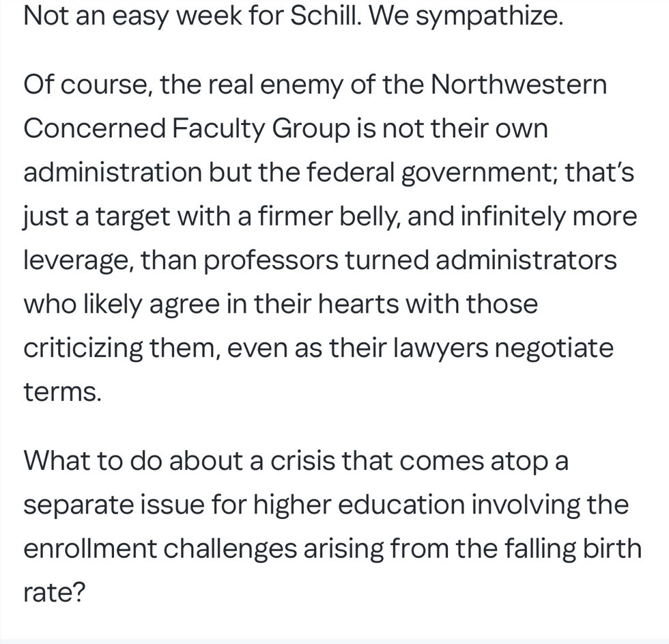Click the word "Northwestern"

(x=519, y=85)
